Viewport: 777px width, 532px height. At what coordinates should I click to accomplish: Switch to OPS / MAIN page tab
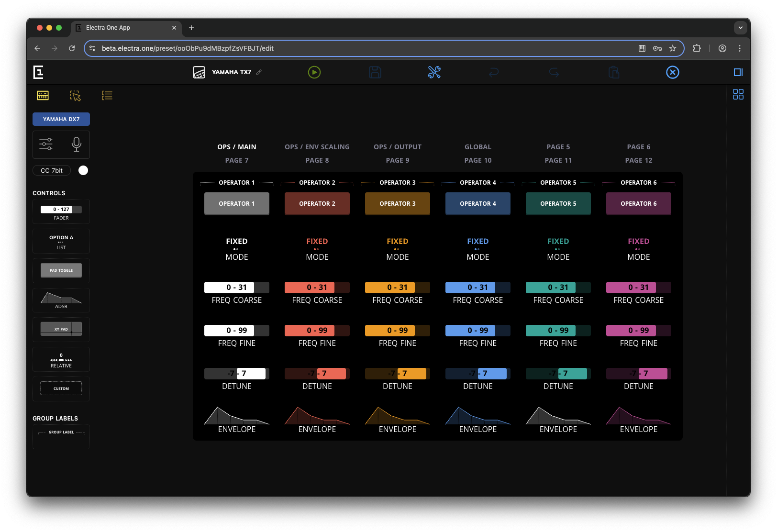tap(237, 147)
